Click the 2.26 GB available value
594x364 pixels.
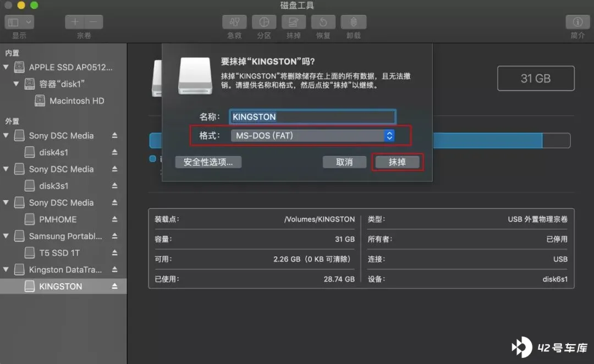point(312,259)
